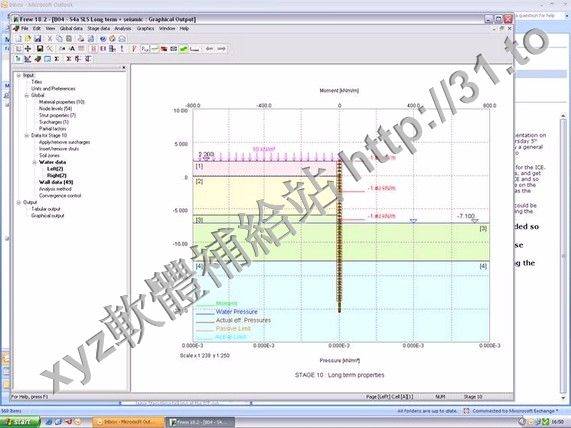Click the black floppy disk icon in second row
This screenshot has height=428, width=571.
pyautogui.click(x=40, y=48)
